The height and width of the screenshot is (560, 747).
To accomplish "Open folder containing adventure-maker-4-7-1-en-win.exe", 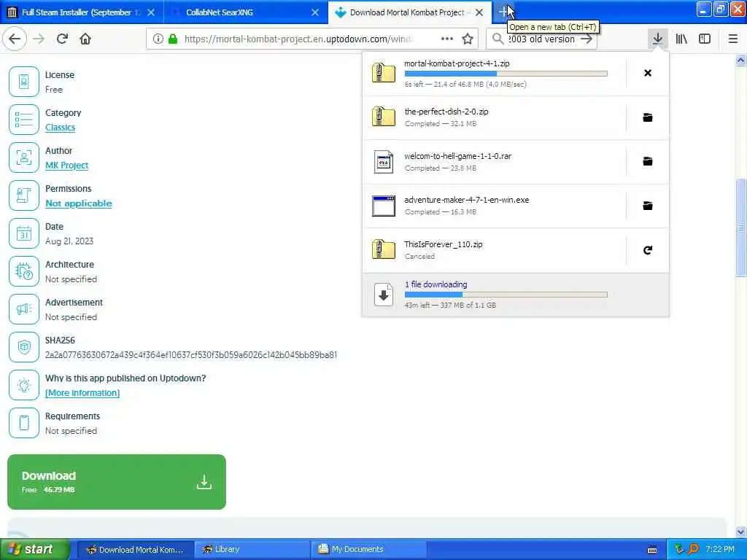I will [x=648, y=206].
